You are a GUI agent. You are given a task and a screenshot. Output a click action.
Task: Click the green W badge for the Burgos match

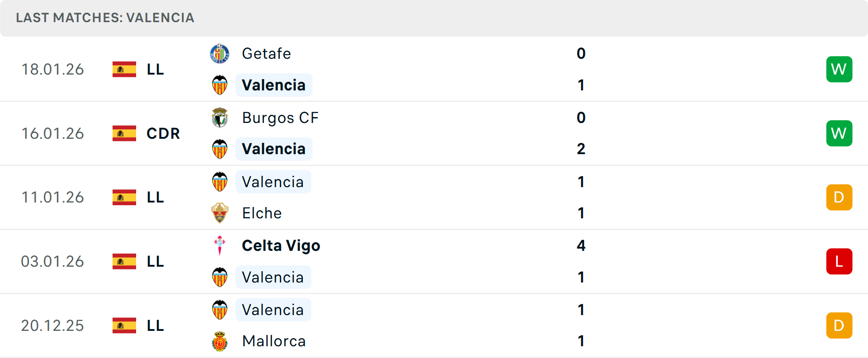(839, 133)
